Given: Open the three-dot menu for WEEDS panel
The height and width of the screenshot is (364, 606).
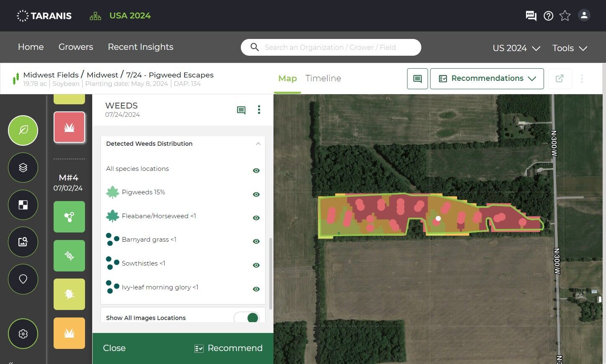Looking at the screenshot, I should click(259, 110).
